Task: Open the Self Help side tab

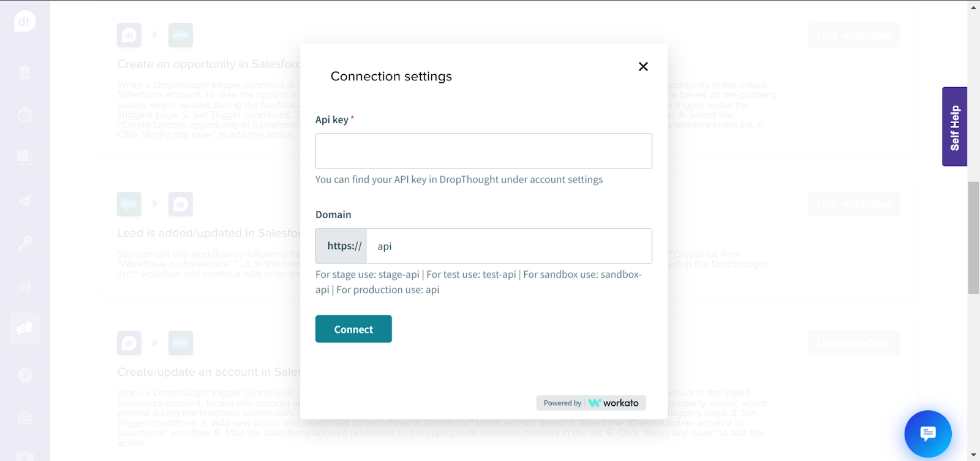Action: pyautogui.click(x=954, y=127)
